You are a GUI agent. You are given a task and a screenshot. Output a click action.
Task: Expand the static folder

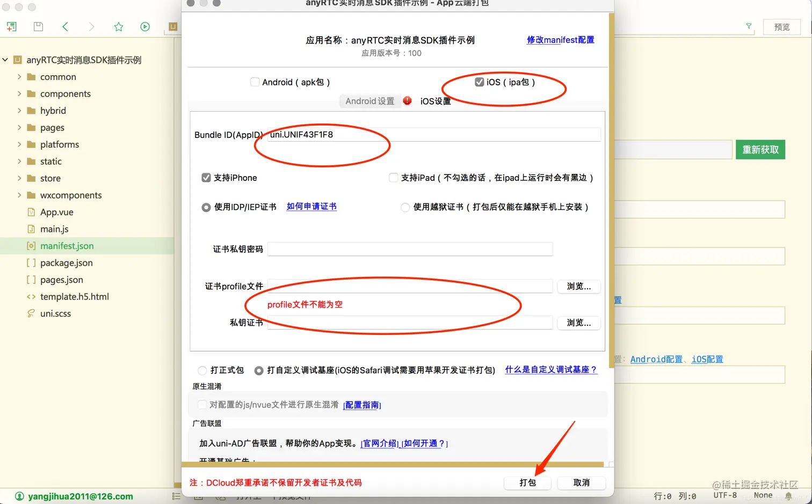pyautogui.click(x=19, y=161)
